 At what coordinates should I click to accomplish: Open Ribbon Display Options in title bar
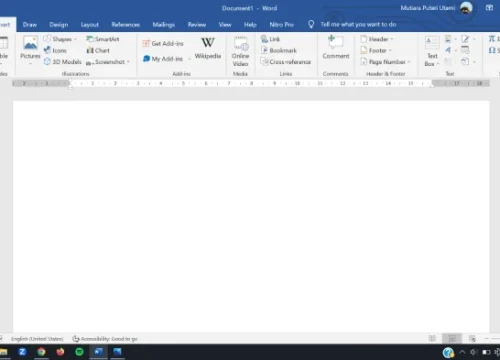[489, 8]
